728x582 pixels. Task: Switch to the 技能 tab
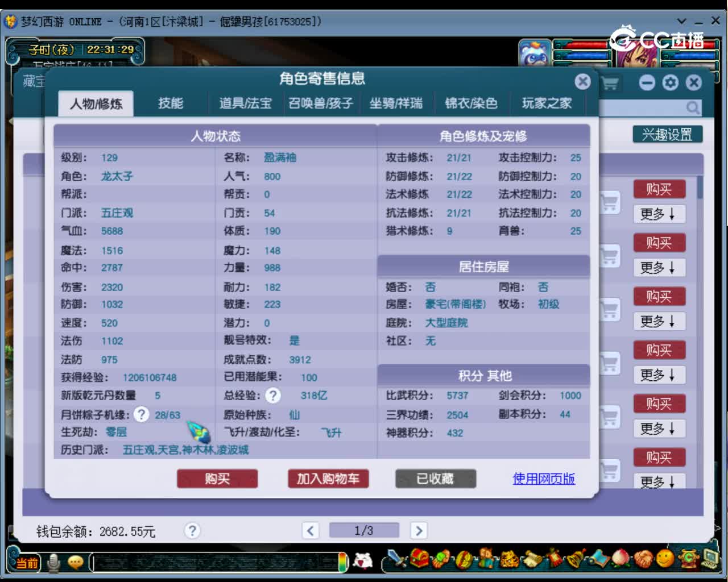(171, 103)
